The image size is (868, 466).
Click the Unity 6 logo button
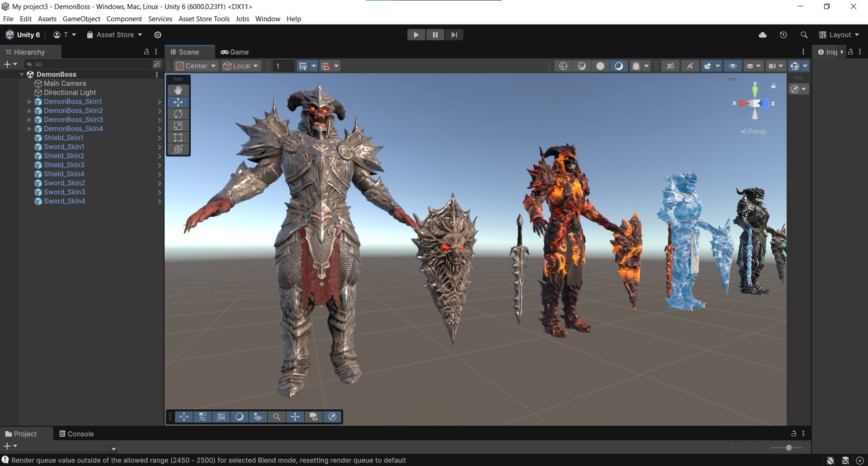point(23,35)
